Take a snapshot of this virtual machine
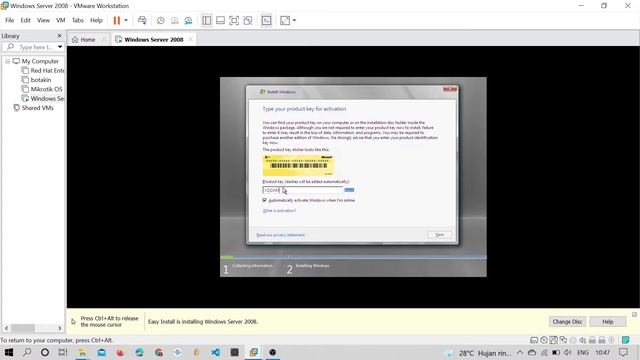The height and width of the screenshot is (360, 640). pos(161,20)
